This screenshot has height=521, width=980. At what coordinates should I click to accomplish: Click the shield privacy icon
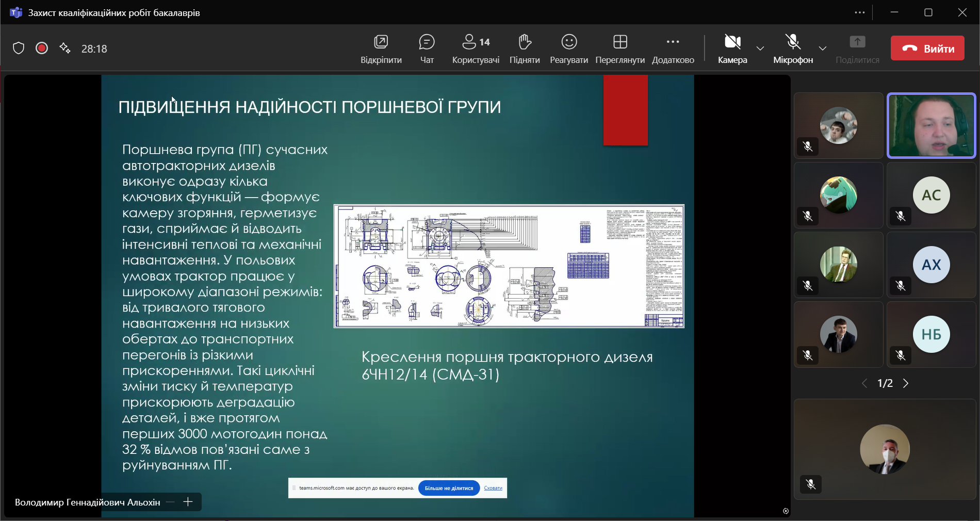[x=19, y=48]
